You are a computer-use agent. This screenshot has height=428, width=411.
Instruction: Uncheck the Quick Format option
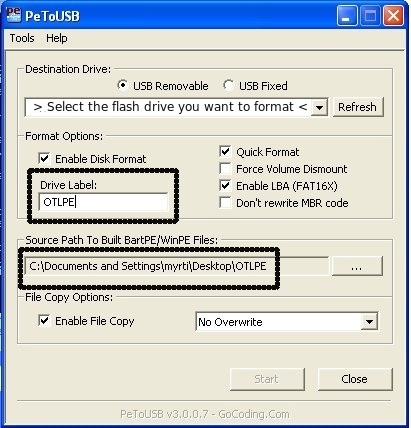pyautogui.click(x=225, y=151)
